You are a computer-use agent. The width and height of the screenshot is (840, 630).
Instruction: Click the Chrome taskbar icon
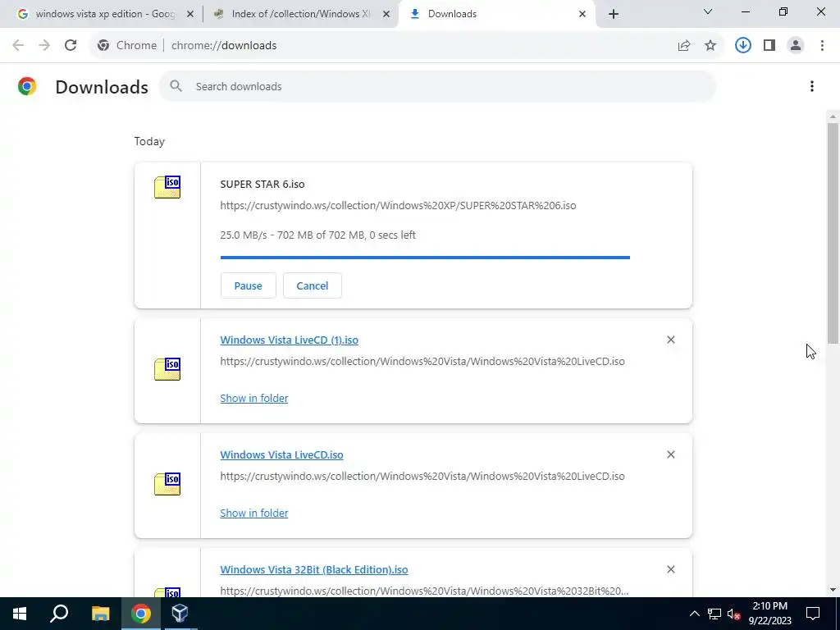[140, 614]
